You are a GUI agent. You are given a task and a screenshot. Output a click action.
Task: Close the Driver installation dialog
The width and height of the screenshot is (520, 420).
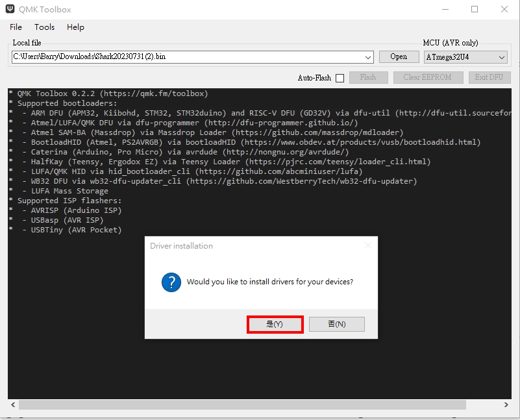[368, 245]
